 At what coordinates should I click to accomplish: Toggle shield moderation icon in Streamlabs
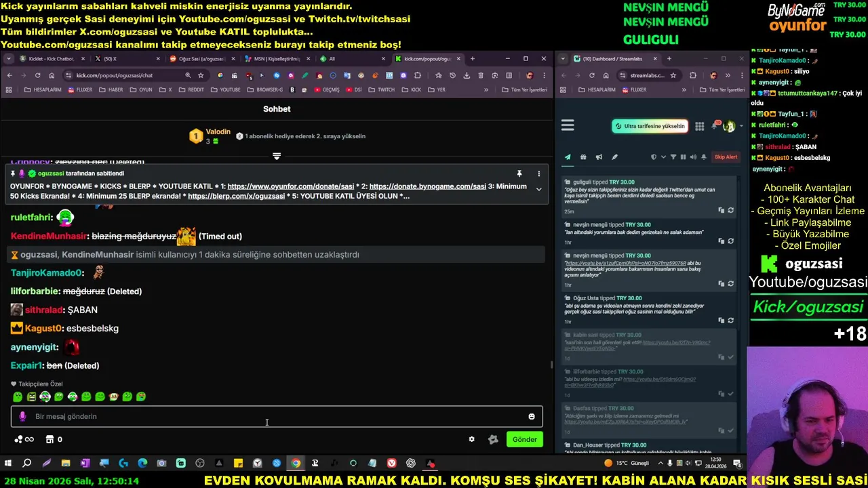point(654,157)
